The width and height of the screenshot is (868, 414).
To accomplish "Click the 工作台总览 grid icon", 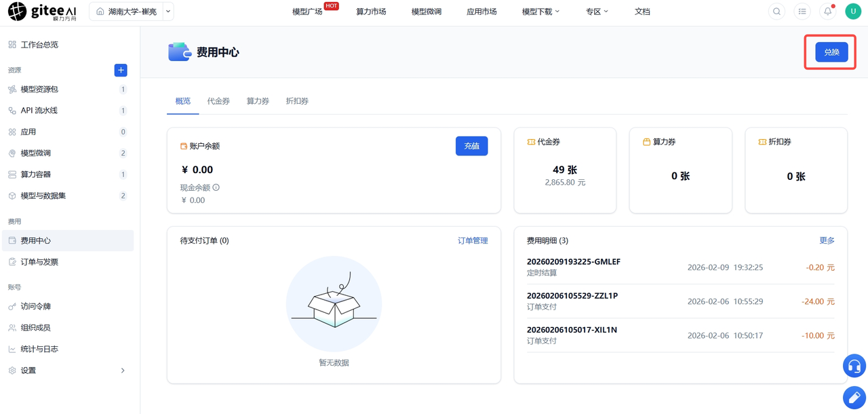I will [x=12, y=45].
